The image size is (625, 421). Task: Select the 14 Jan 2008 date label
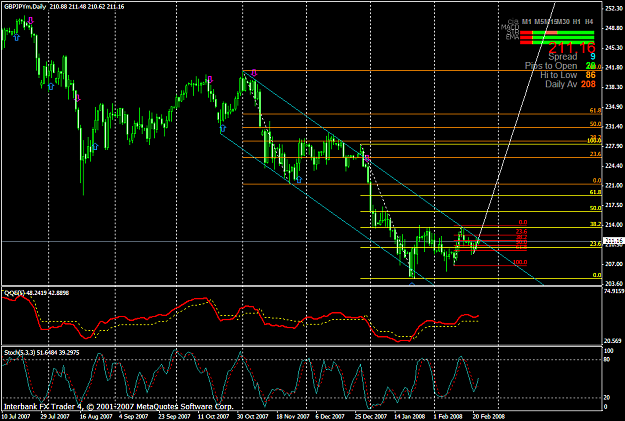pyautogui.click(x=410, y=417)
